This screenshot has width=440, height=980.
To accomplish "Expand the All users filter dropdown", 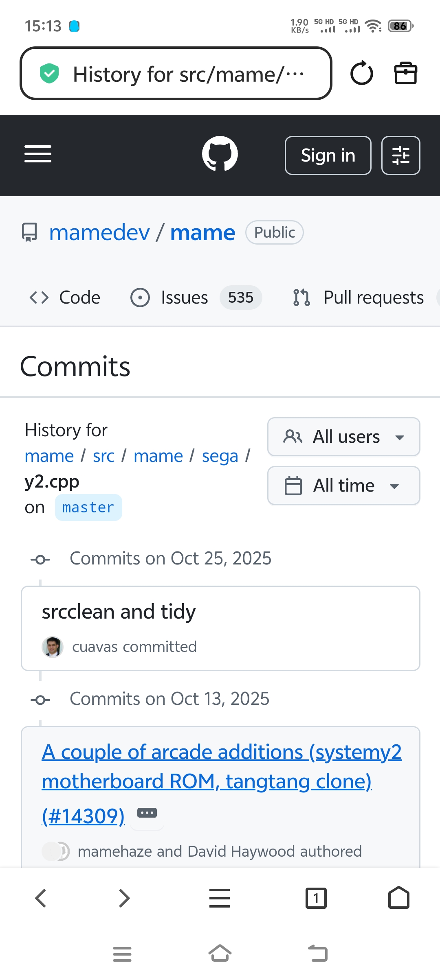I will [343, 437].
